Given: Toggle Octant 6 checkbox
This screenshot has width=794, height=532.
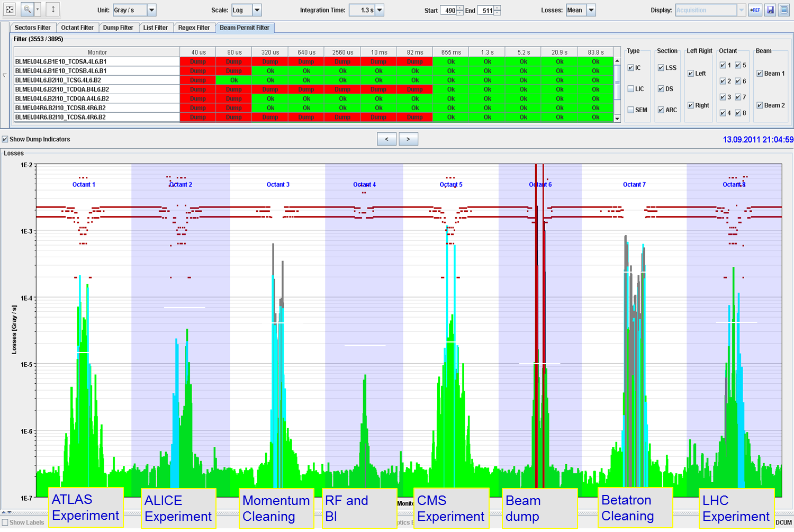Looking at the screenshot, I should click(738, 81).
